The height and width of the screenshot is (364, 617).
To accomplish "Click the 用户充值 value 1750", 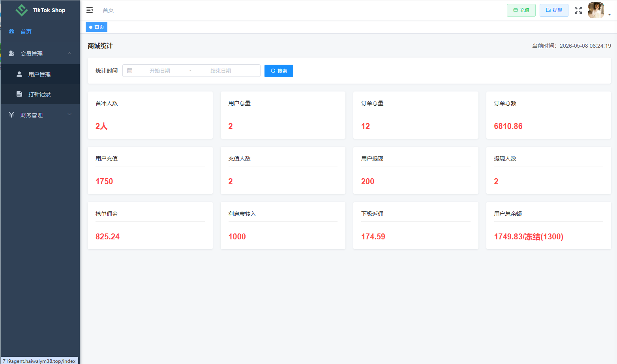I will tap(104, 181).
